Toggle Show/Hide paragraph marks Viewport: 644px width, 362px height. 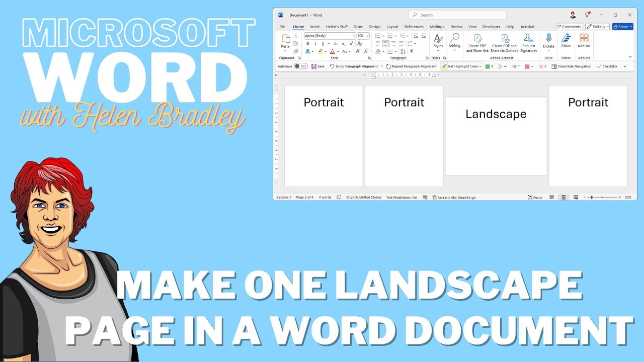[x=412, y=51]
